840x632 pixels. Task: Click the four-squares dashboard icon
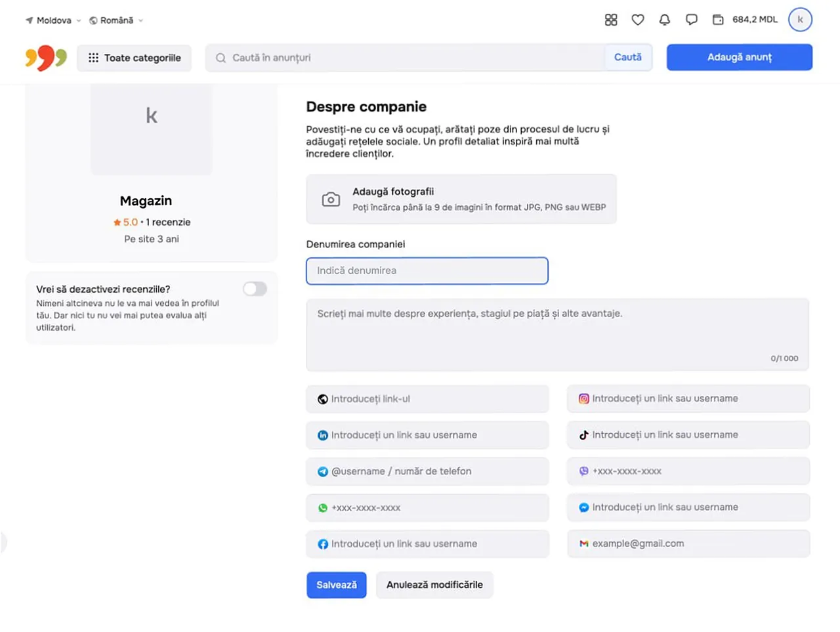tap(611, 20)
